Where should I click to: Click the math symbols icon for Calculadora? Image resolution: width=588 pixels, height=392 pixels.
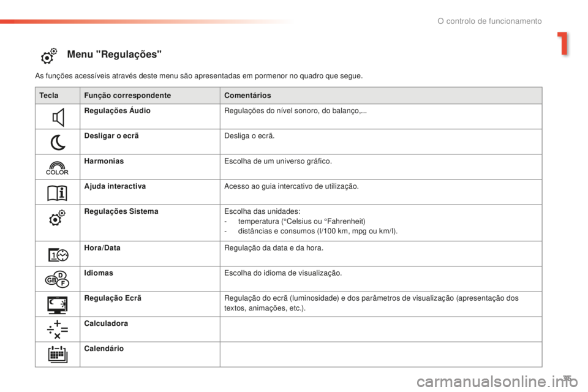pos(58,330)
